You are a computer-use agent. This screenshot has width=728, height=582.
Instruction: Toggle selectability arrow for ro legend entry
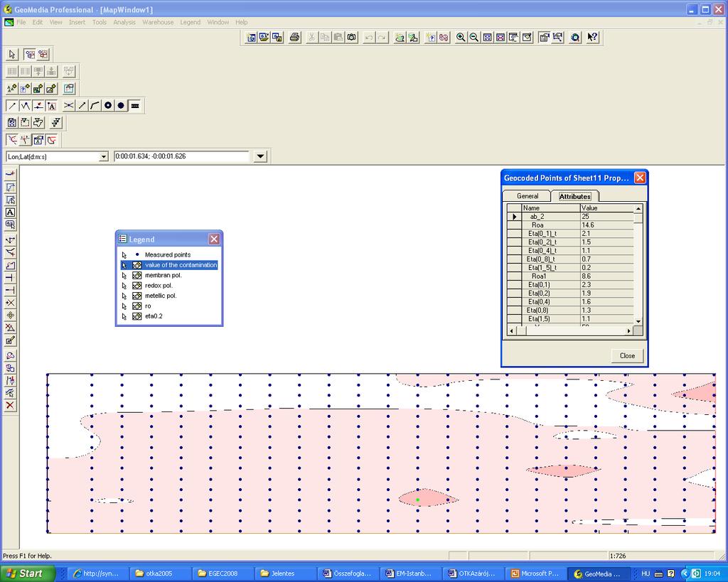124,306
